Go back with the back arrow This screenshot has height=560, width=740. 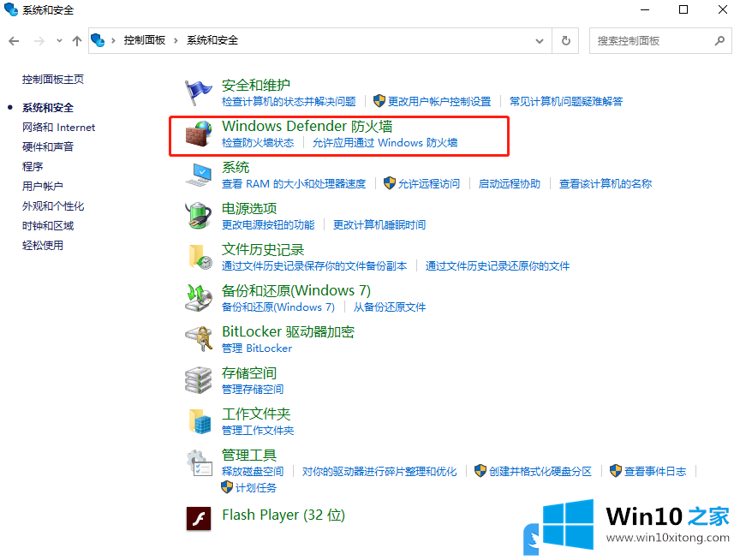(15, 41)
